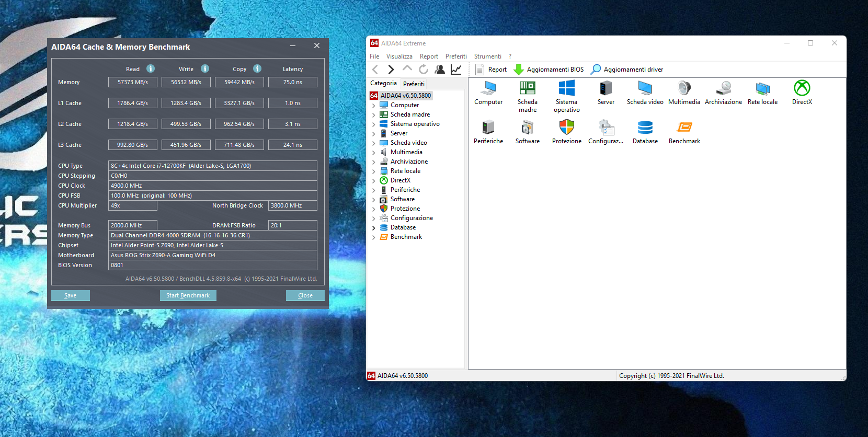Open the Preferiti menu in menu bar

click(456, 56)
